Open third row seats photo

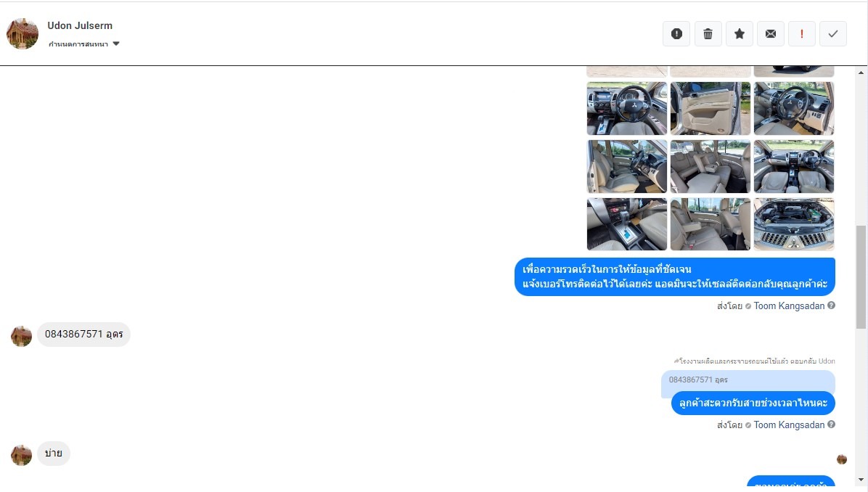711,224
